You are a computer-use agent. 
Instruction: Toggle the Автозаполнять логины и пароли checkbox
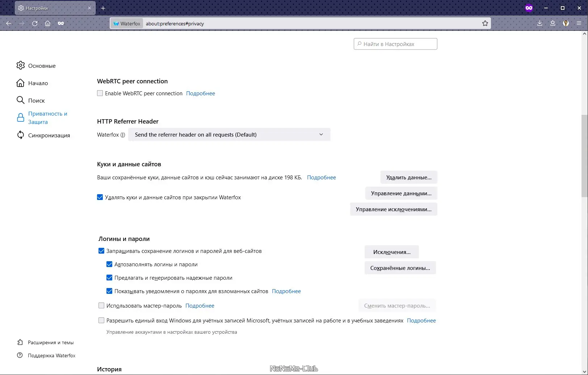tap(109, 264)
